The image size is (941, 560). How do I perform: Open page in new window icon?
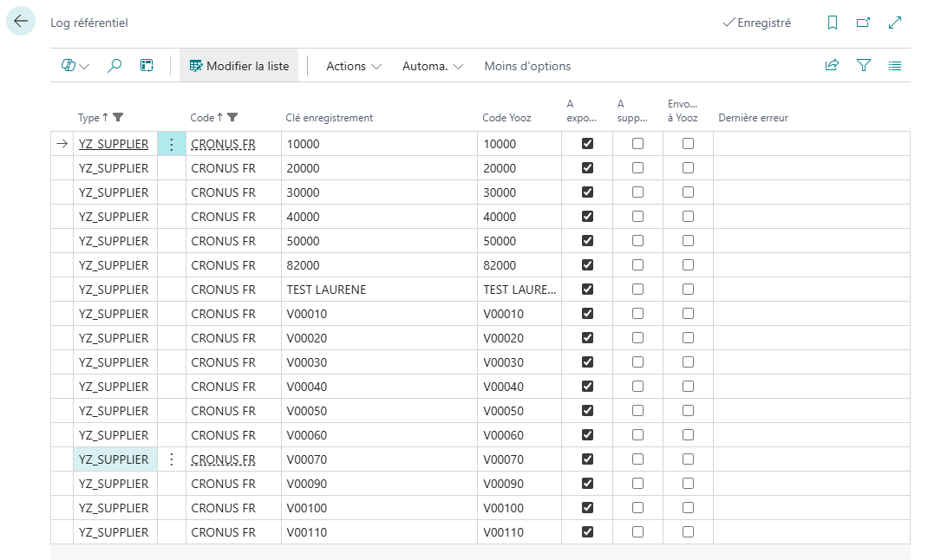863,23
